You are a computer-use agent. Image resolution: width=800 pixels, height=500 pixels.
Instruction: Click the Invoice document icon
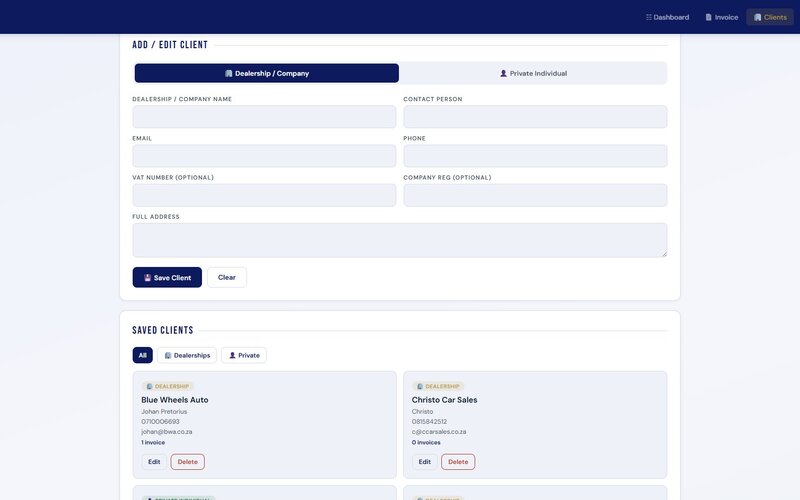708,17
